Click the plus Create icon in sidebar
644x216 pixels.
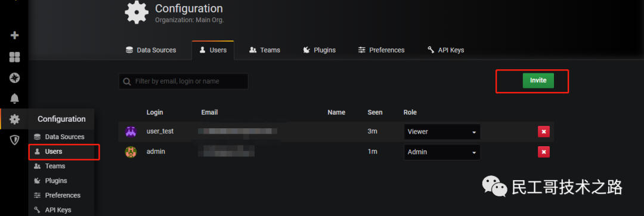[15, 35]
